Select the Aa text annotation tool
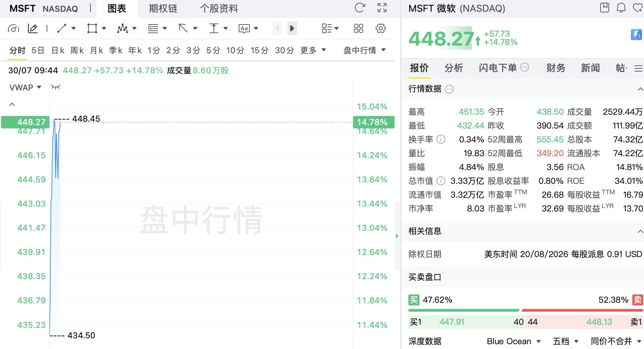This screenshot has width=644, height=349. coord(244,28)
